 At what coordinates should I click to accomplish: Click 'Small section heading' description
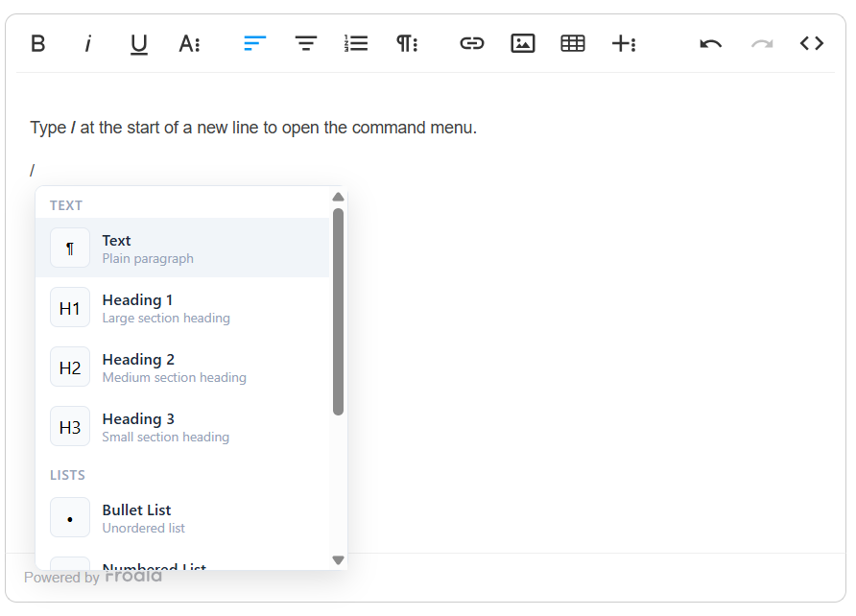coord(165,437)
